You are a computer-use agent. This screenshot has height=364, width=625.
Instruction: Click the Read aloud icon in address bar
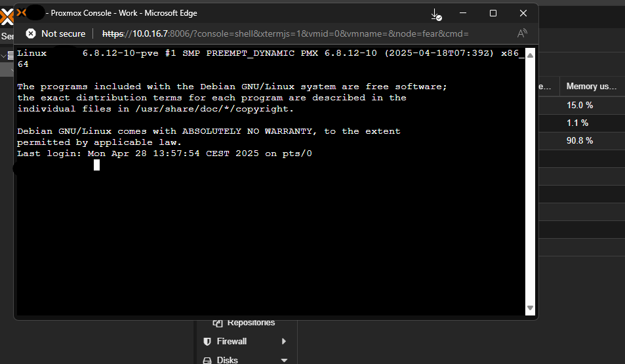pos(522,33)
